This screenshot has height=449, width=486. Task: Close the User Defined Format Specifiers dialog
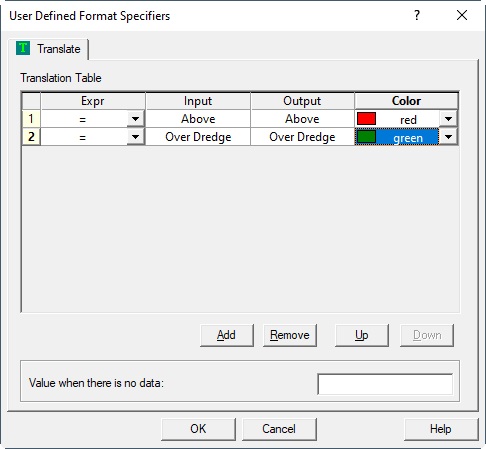pos(462,15)
